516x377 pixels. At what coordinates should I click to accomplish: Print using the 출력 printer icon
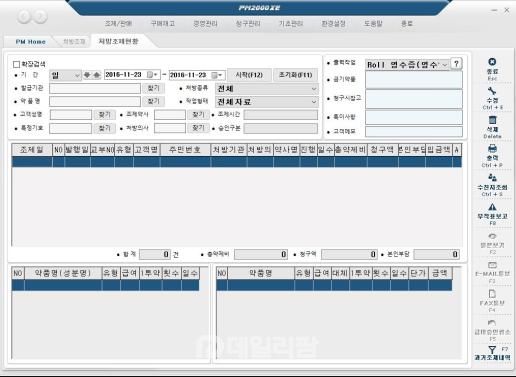(492, 149)
